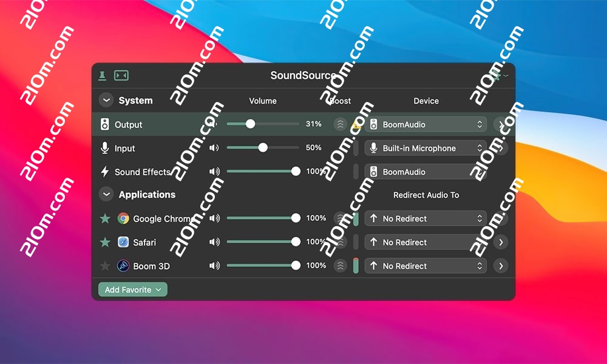Viewport: 607px width, 364px height.
Task: Open the Input Built-in Microphone dropdown
Action: 426,148
